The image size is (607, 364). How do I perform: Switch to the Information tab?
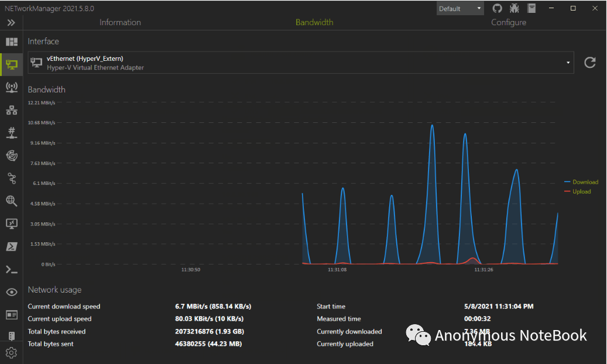(120, 22)
